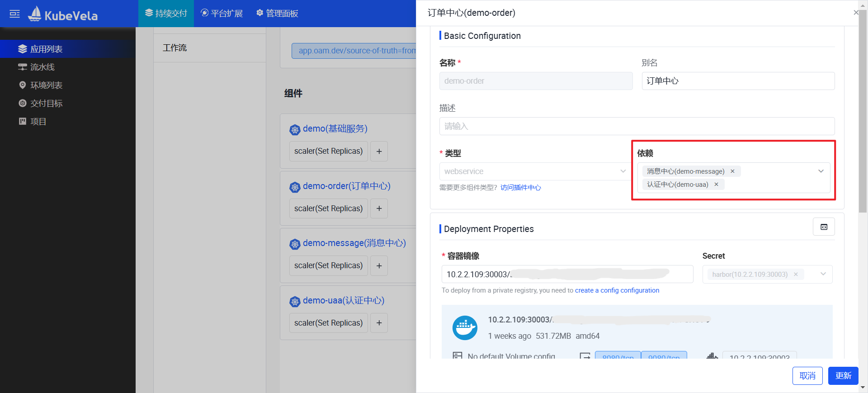Click the drawer vertical scrollbar
Screen dimensions: 868x393
pyautogui.click(x=863, y=111)
